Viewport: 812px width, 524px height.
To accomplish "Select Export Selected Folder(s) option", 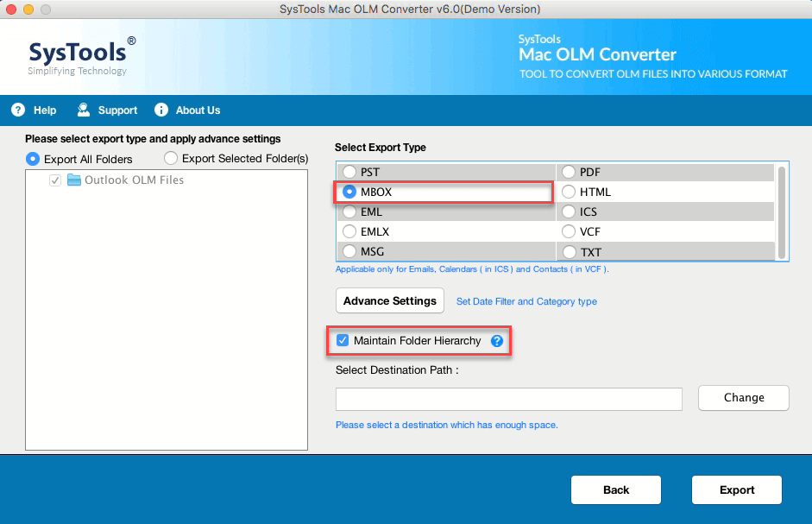I will point(170,158).
